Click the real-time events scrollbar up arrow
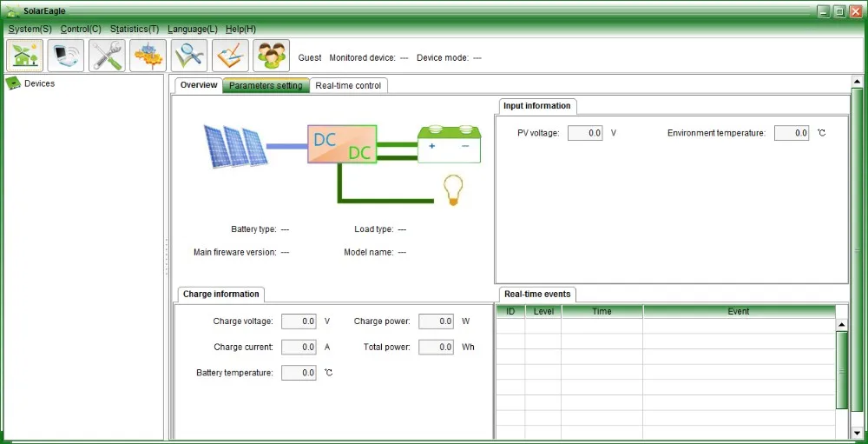 841,325
